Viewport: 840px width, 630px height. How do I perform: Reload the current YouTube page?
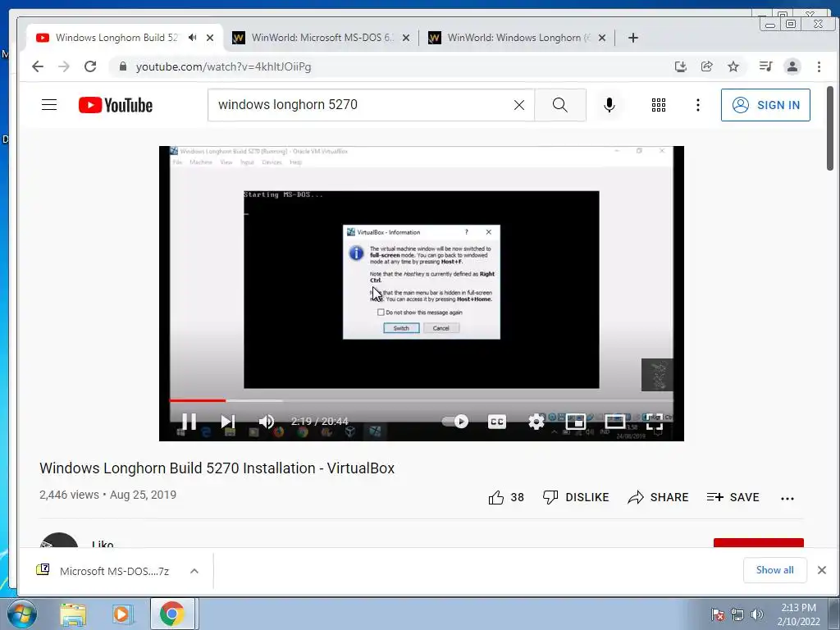point(90,66)
